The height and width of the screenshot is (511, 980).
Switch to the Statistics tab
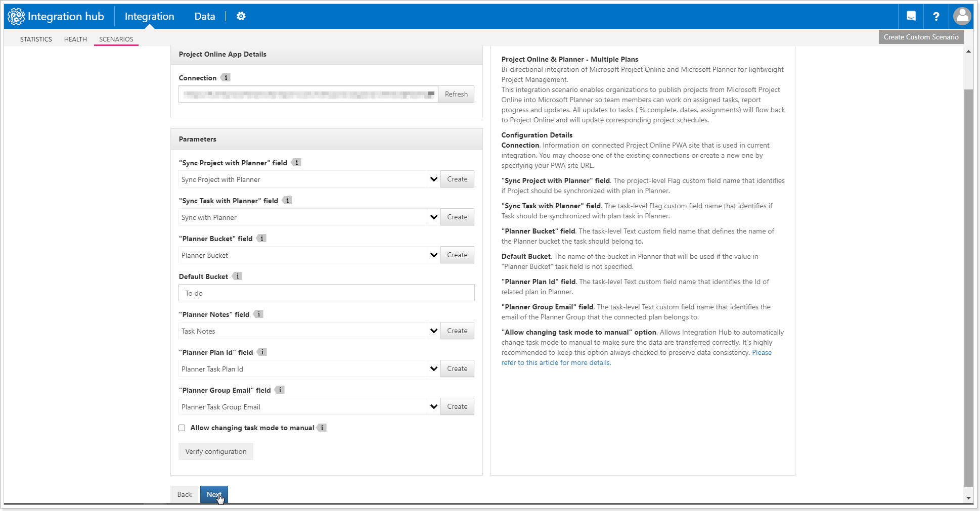click(36, 39)
